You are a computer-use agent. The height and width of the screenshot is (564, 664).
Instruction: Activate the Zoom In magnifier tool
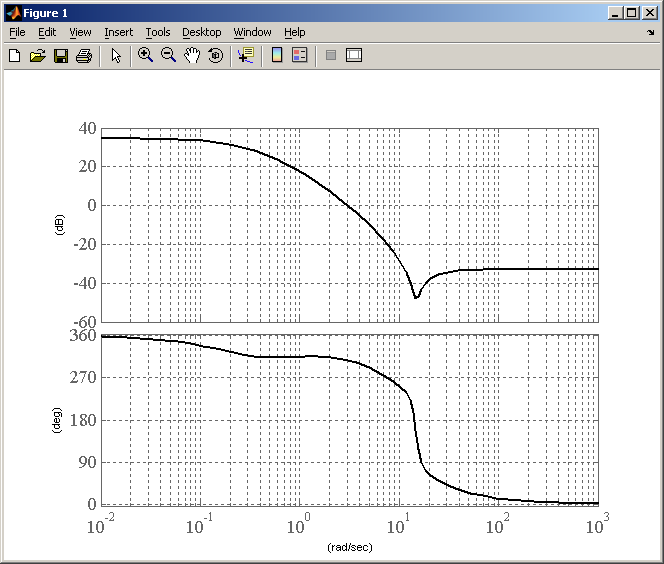tap(145, 55)
